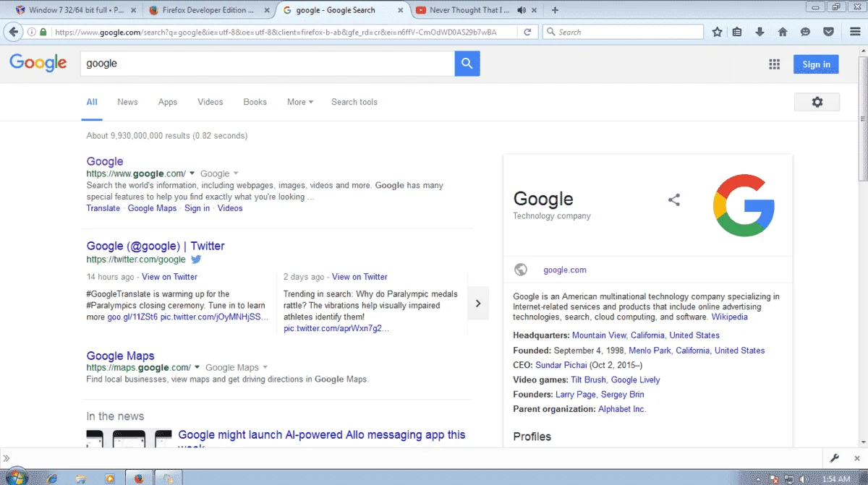Screen dimensions: 868x485
Task: Click the Action Center flag in the system tray
Action: click(x=775, y=478)
